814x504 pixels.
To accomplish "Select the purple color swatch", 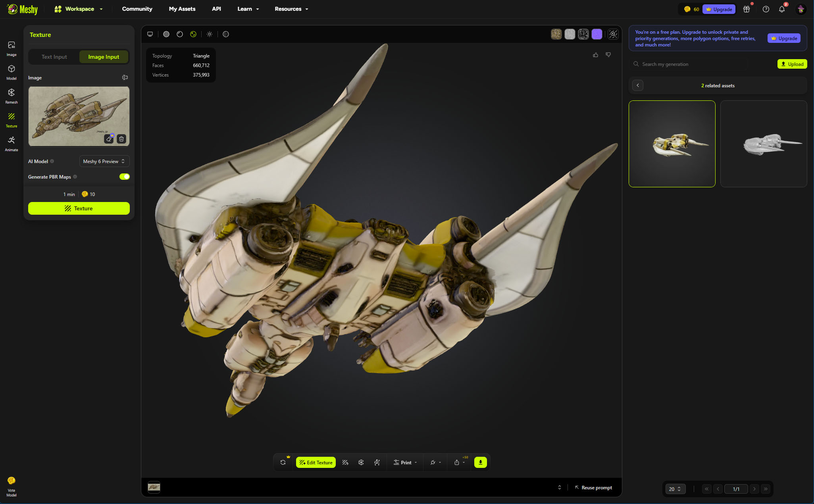I will click(x=597, y=34).
